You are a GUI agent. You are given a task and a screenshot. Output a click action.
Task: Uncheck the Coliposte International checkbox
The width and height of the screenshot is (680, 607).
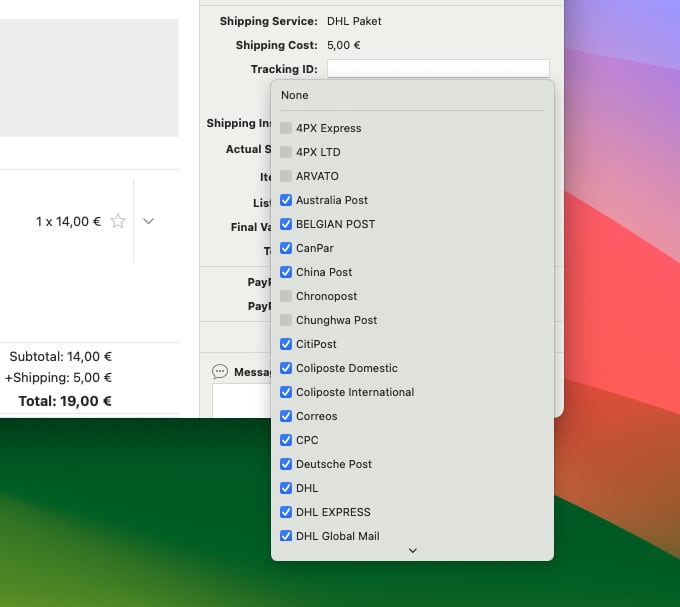coord(286,392)
